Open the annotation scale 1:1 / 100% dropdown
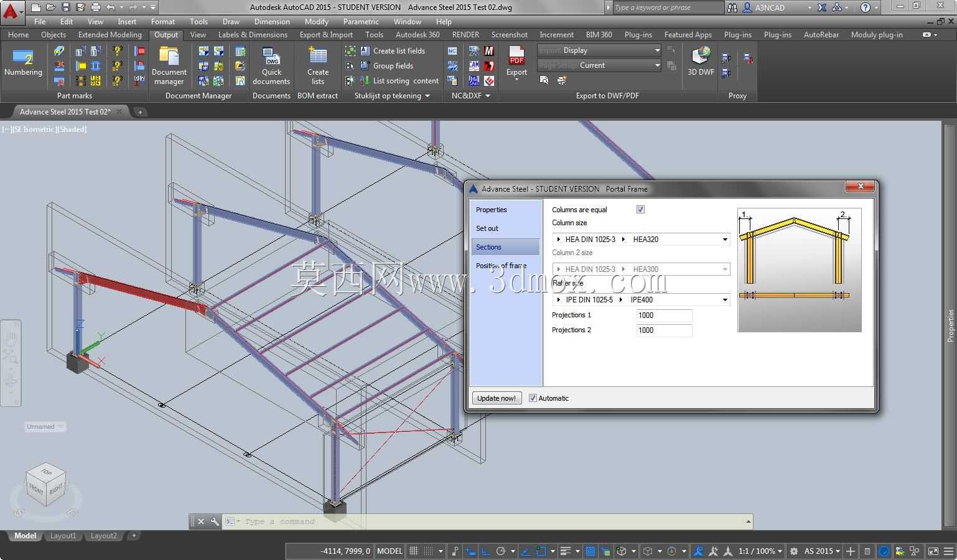 click(760, 551)
